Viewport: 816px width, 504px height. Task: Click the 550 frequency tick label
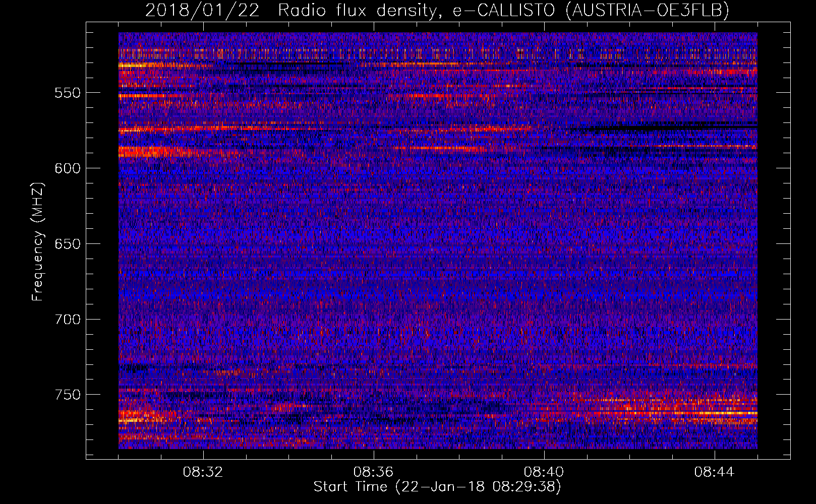(68, 93)
